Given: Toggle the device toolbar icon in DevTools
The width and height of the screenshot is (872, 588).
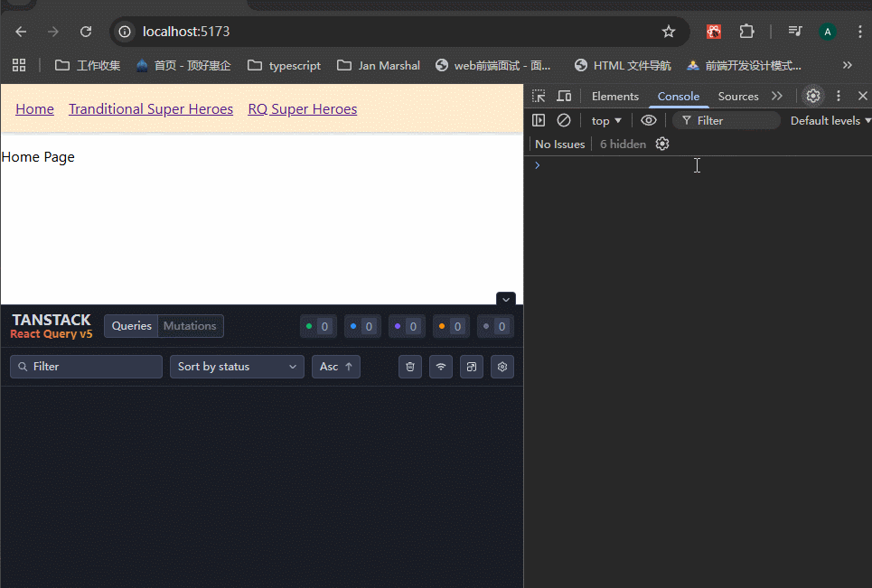Looking at the screenshot, I should point(564,97).
